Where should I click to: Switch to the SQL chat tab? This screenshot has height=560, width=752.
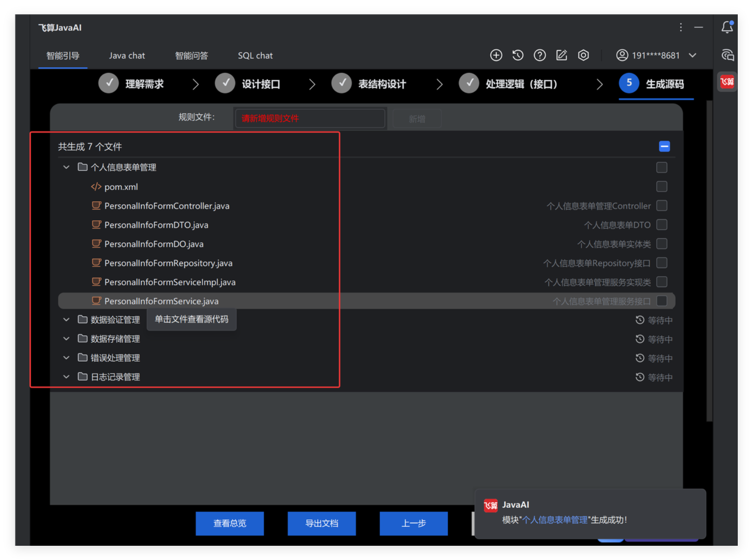click(x=255, y=56)
